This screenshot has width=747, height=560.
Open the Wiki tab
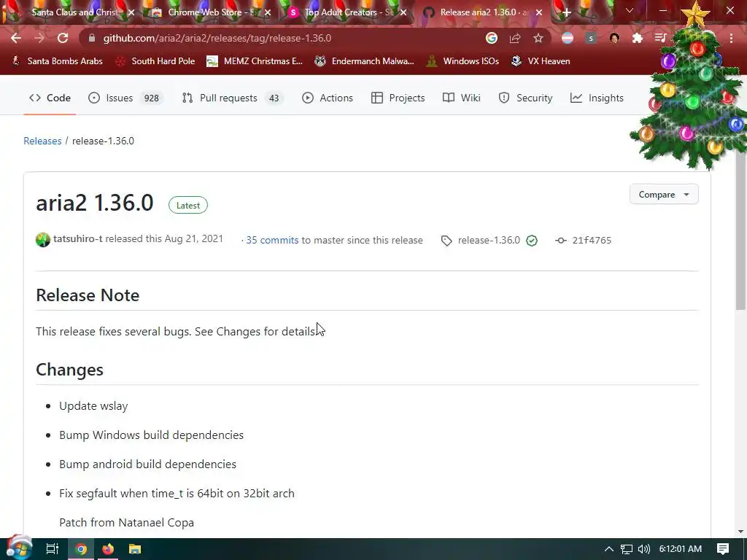pos(461,98)
